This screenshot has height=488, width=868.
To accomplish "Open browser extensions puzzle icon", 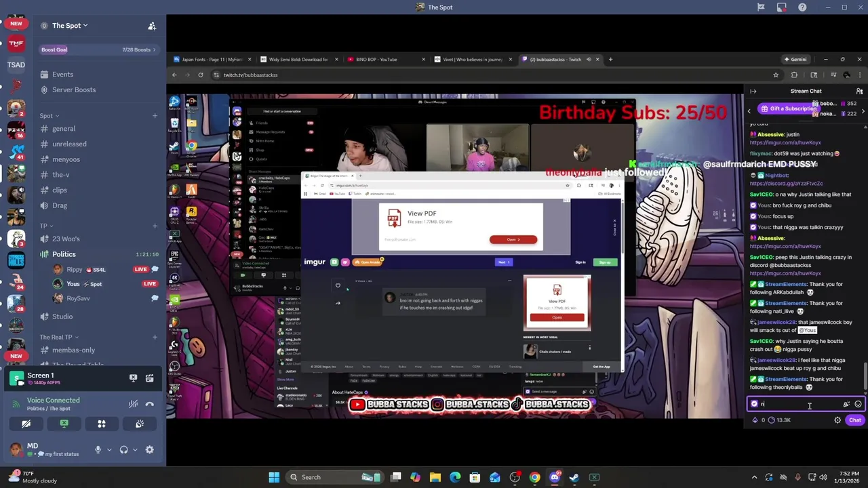I will click(795, 75).
